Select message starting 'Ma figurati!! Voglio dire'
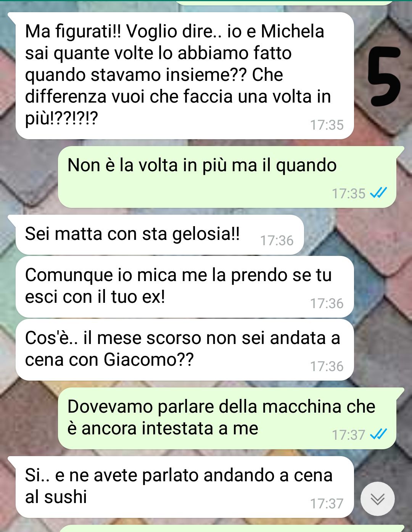This screenshot has height=532, width=412. pos(185,76)
